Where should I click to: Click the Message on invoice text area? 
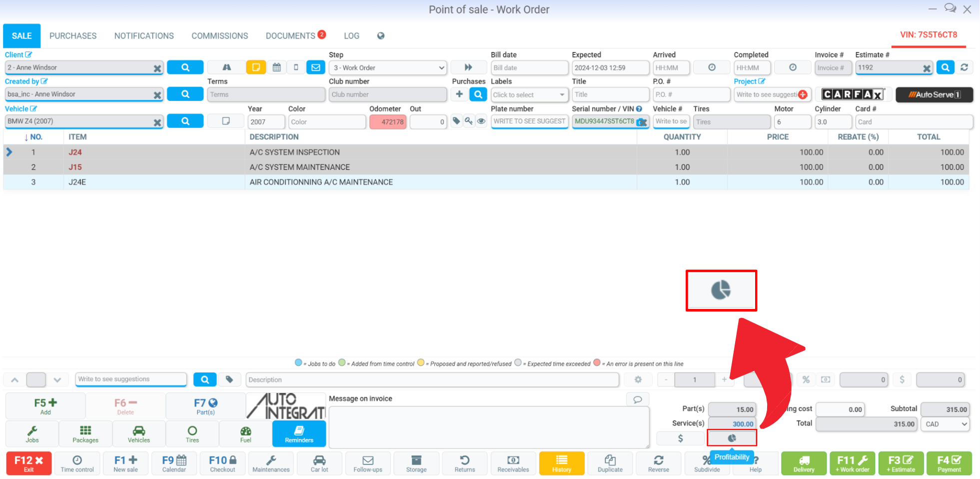(489, 427)
